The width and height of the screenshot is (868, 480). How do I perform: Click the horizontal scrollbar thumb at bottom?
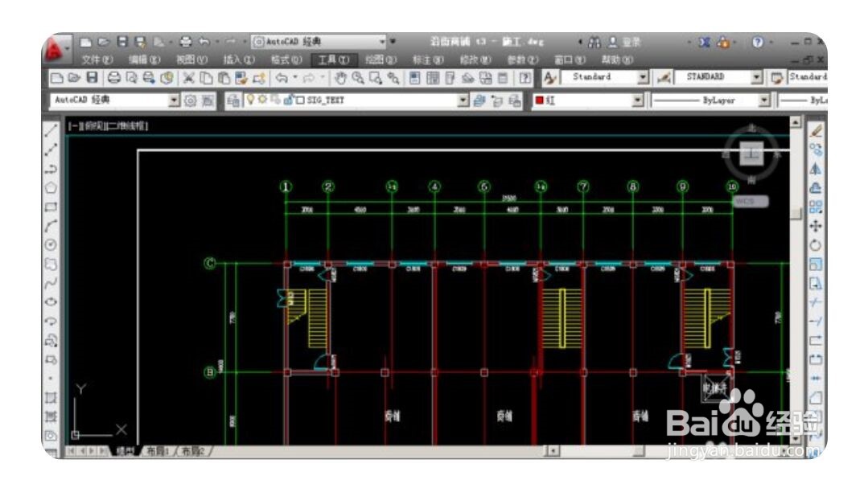click(x=640, y=451)
